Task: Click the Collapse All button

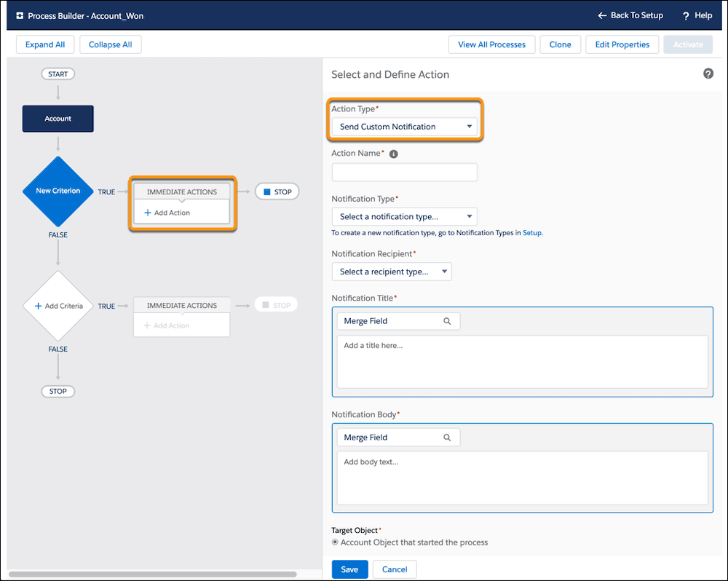Action: [x=111, y=44]
